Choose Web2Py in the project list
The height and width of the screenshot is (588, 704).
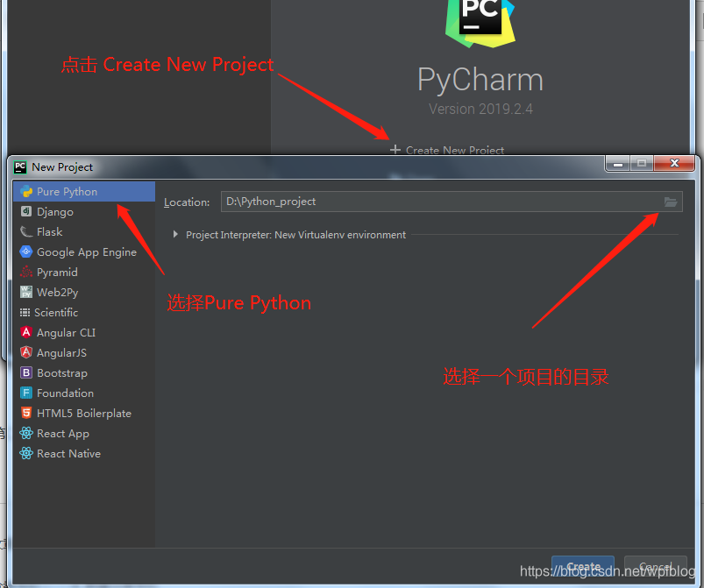coord(84,293)
